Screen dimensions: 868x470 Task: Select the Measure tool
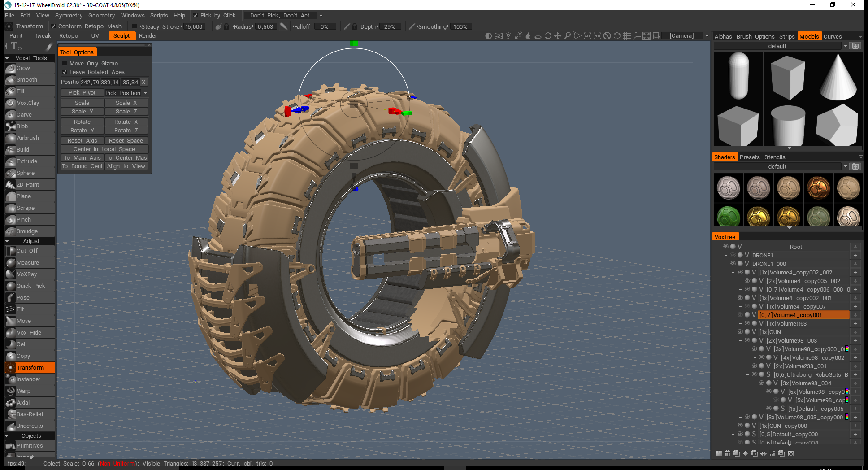click(28, 262)
